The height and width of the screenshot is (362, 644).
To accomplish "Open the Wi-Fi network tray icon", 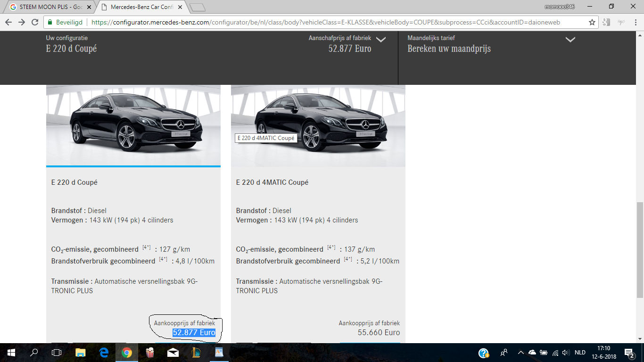I will point(555,353).
